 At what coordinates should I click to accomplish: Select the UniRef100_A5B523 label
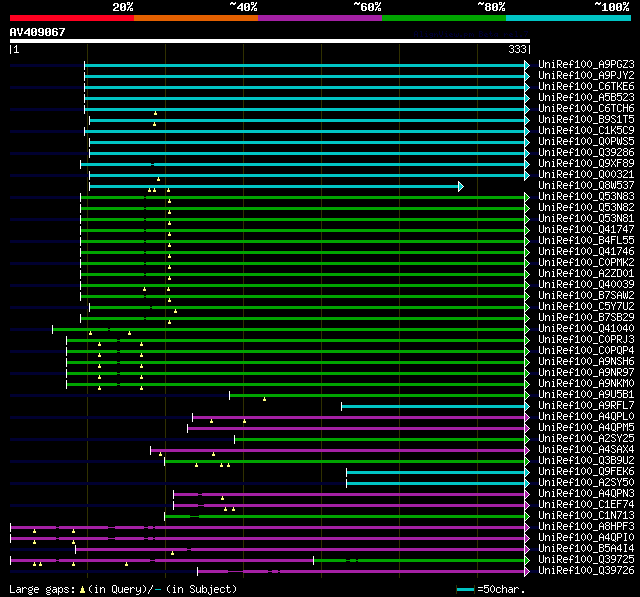[586, 98]
